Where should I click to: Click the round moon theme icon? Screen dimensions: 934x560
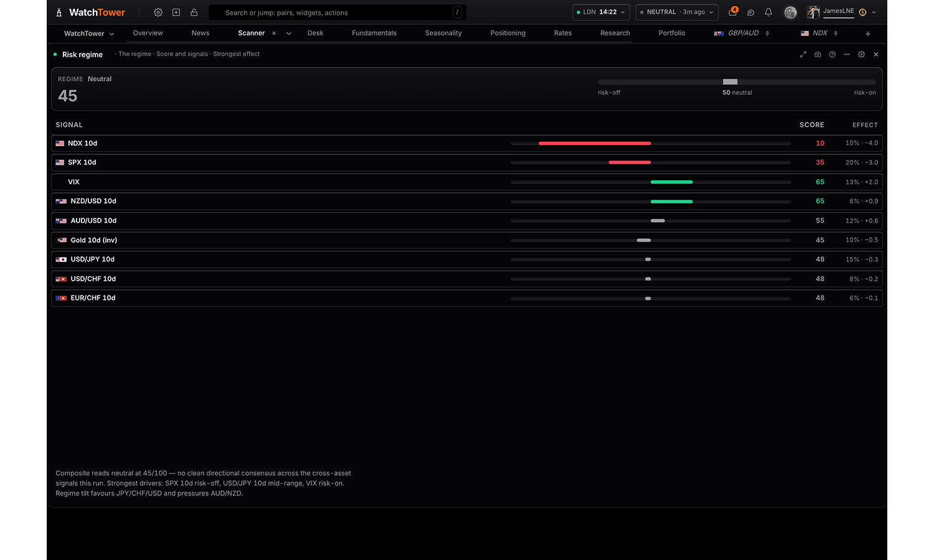click(x=791, y=12)
